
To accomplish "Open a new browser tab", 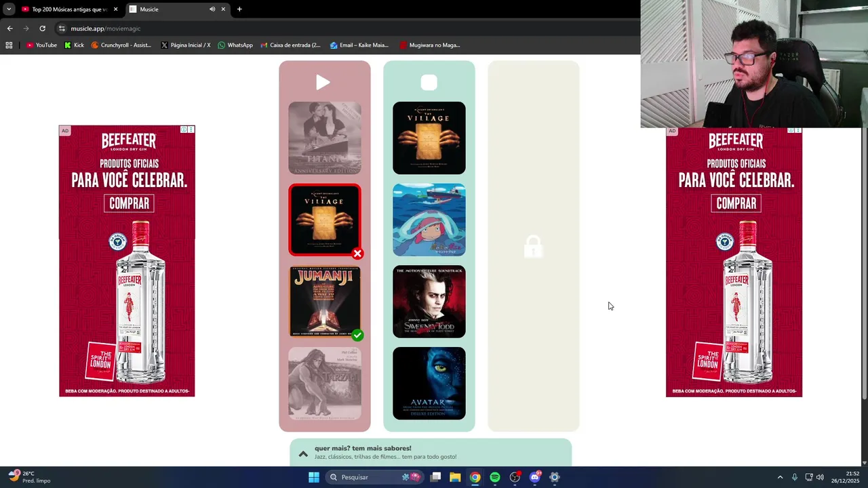I will [x=239, y=9].
